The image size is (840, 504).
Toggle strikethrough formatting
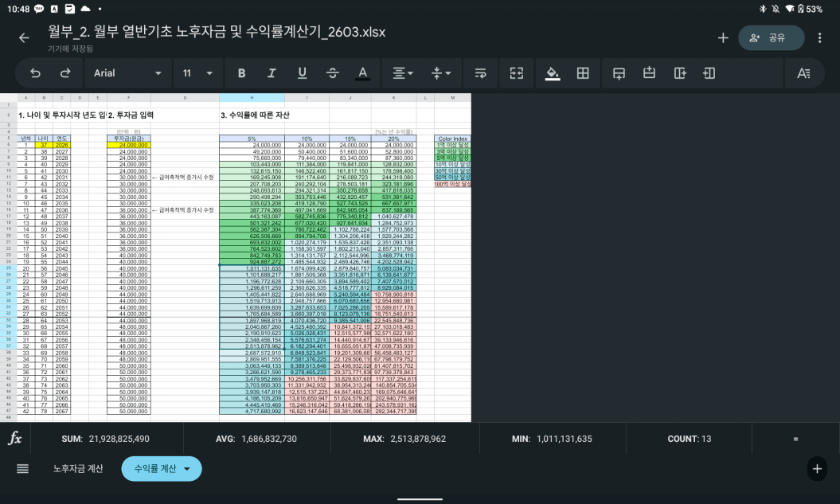click(332, 73)
